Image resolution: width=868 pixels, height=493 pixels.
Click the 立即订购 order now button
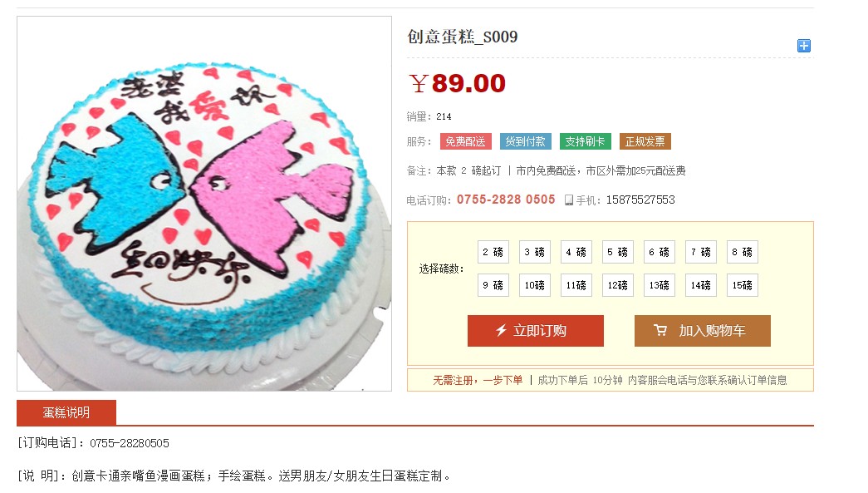[535, 331]
